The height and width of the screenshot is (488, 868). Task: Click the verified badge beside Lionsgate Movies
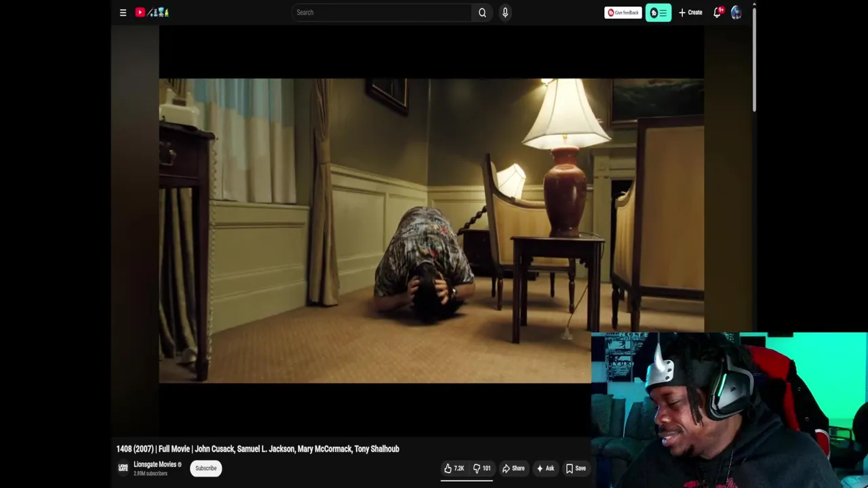point(180,464)
